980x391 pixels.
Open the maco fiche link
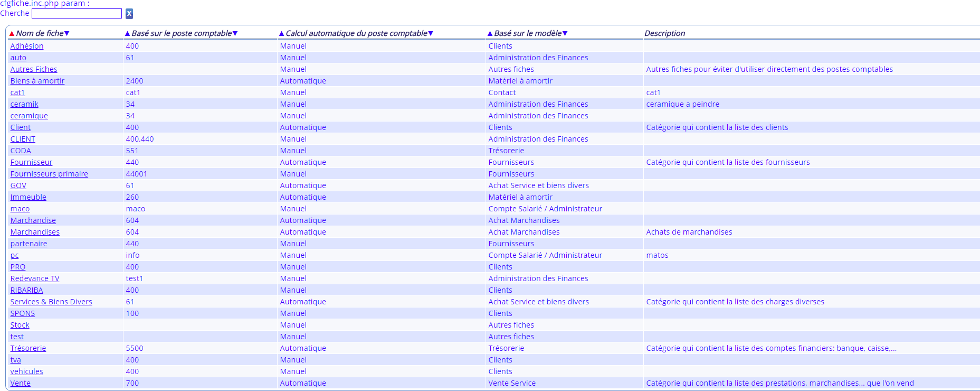tap(20, 209)
